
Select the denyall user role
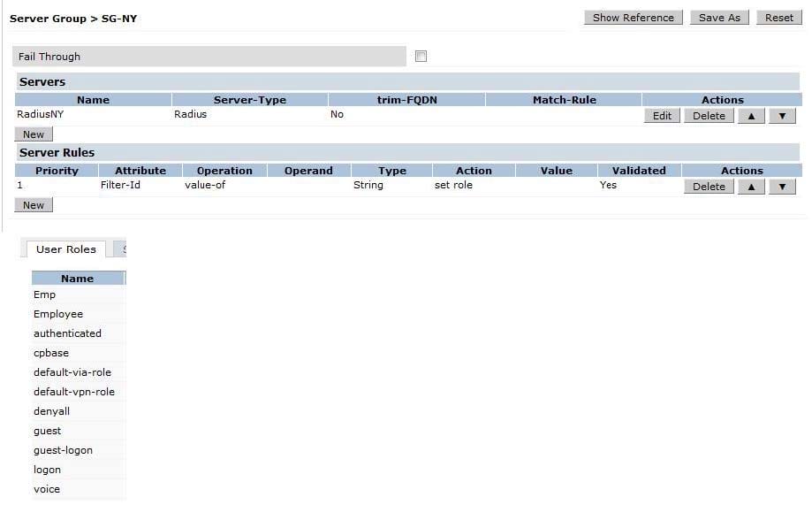[51, 411]
